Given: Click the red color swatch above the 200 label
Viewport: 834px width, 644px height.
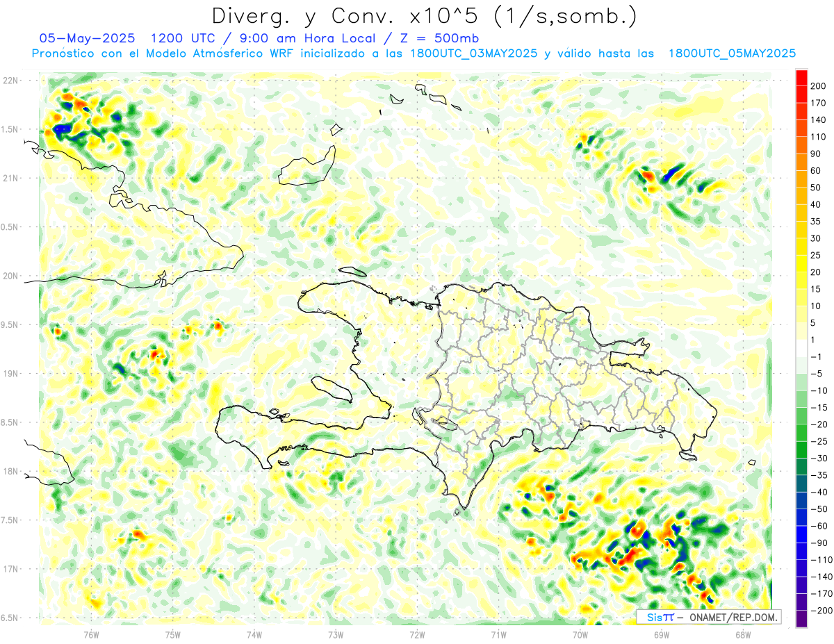Looking at the screenshot, I should tap(801, 77).
